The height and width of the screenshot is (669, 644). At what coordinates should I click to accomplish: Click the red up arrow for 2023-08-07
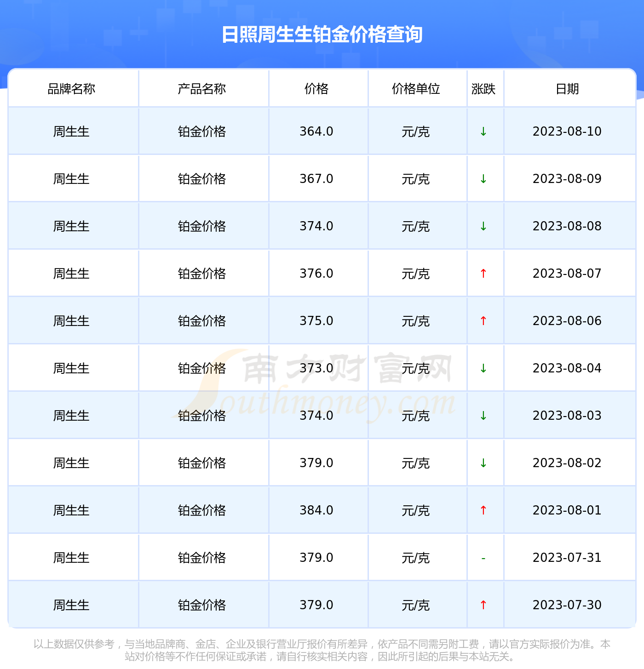coord(483,274)
